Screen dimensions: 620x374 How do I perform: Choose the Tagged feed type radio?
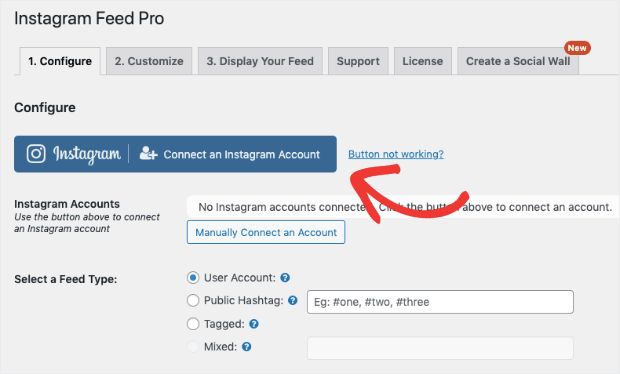click(x=193, y=324)
